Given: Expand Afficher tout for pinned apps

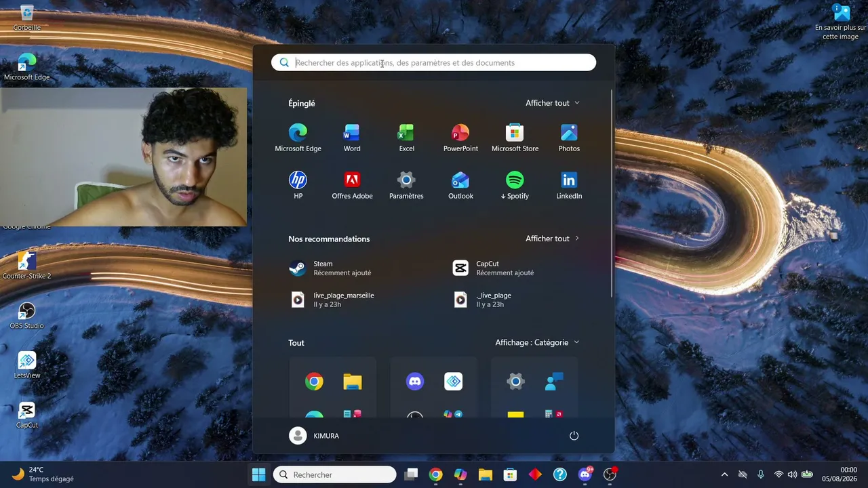Looking at the screenshot, I should click(553, 103).
